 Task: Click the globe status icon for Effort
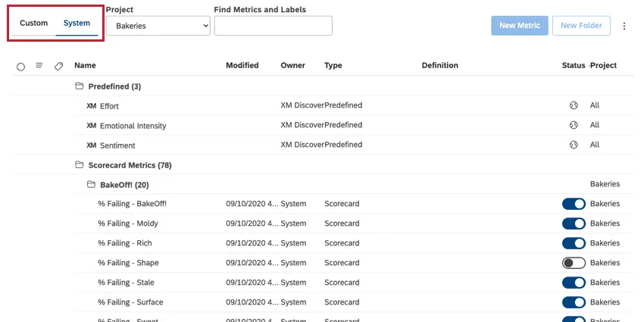574,106
